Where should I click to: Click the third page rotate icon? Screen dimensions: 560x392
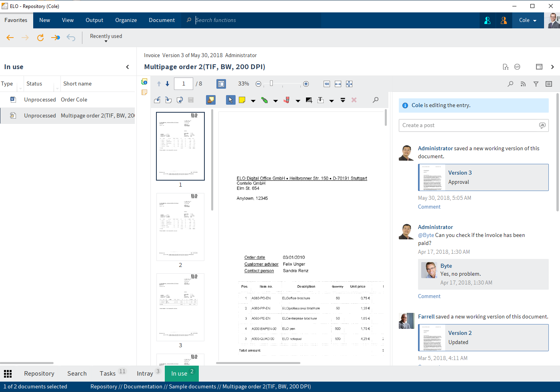pyautogui.click(x=180, y=100)
